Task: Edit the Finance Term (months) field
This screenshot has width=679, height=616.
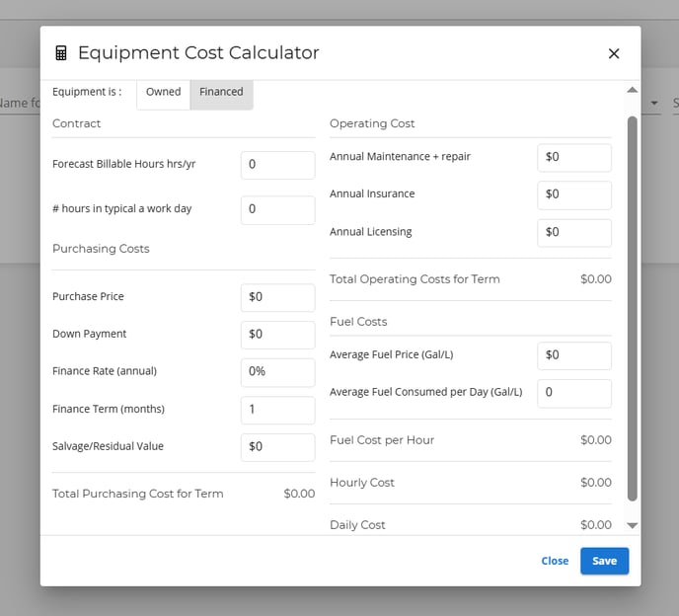Action: click(278, 410)
